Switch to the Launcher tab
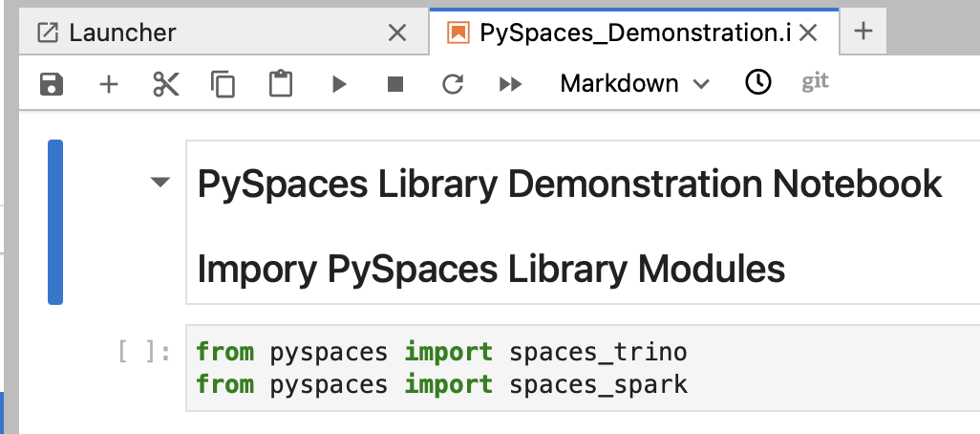 [122, 33]
